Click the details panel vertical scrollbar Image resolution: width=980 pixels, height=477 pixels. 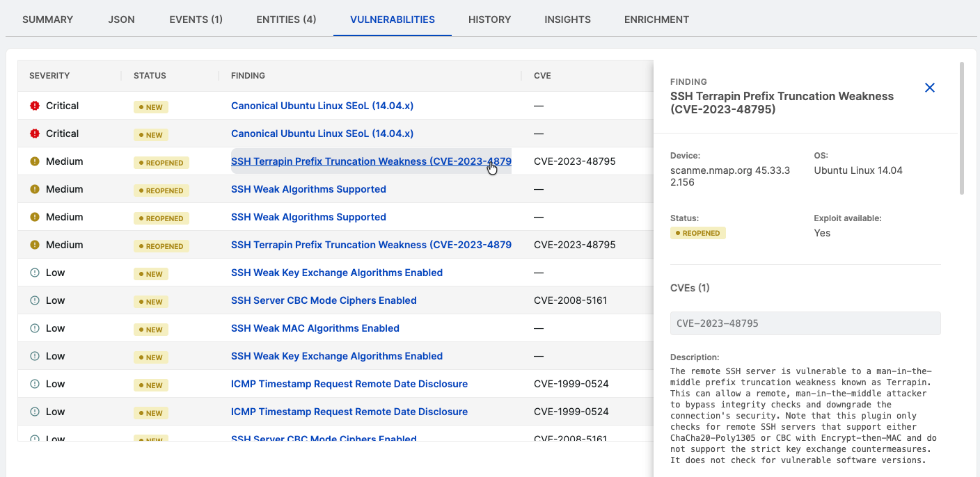[x=961, y=128]
